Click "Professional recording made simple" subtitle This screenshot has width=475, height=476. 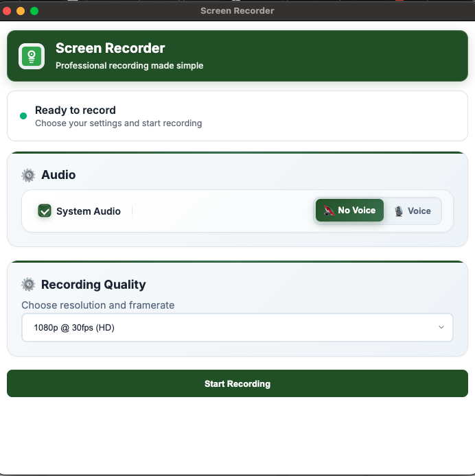(x=130, y=66)
